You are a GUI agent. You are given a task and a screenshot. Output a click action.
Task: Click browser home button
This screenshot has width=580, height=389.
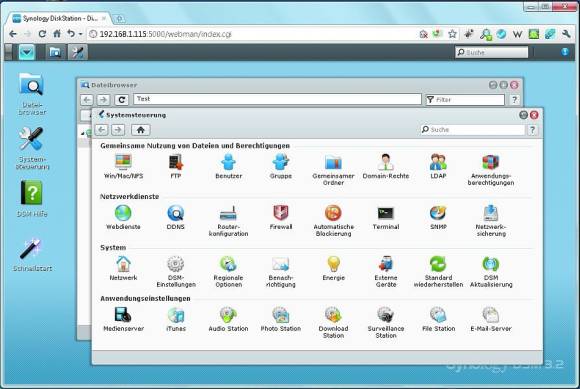click(57, 34)
